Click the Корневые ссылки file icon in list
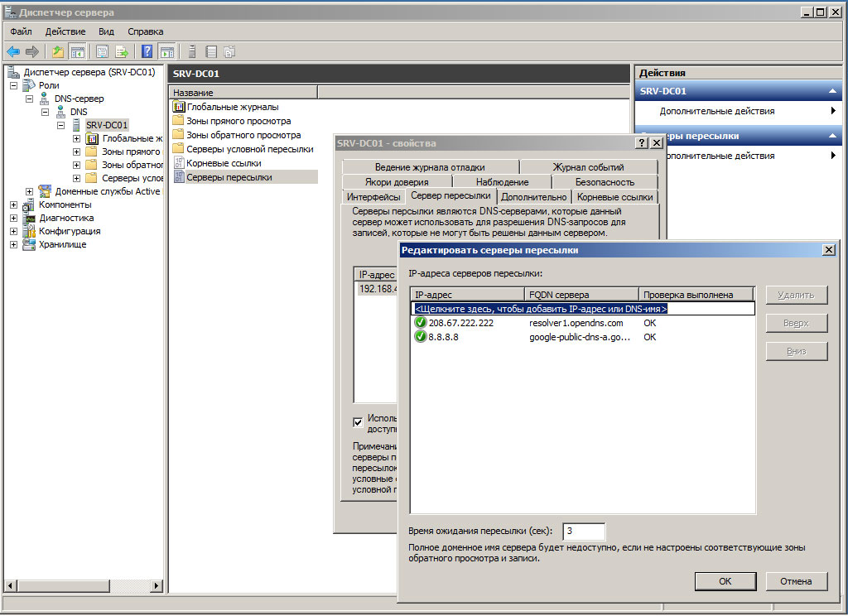The height and width of the screenshot is (616, 848). coord(178,163)
